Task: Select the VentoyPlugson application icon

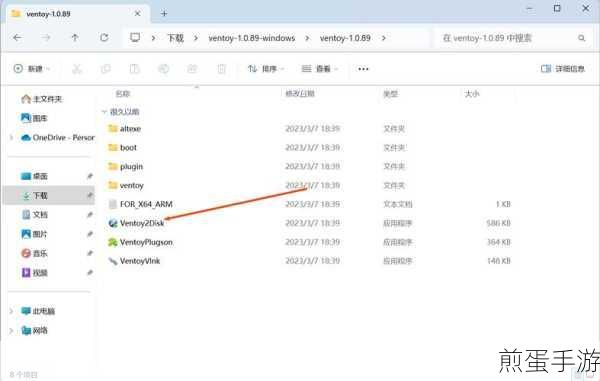Action: 112,242
